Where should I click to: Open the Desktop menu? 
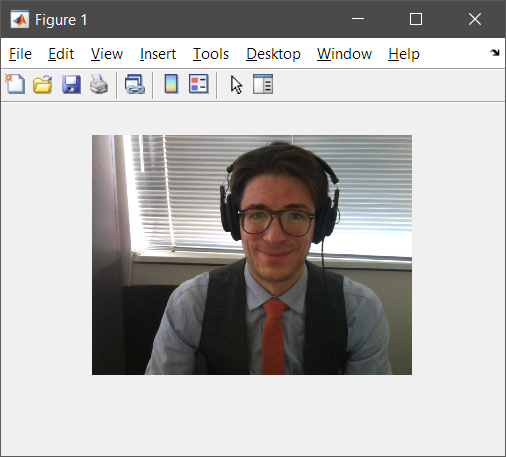click(x=273, y=54)
